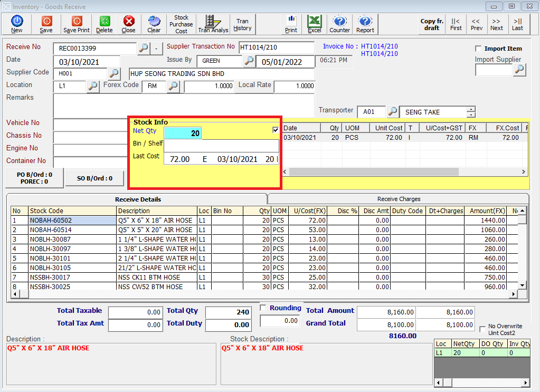Viewport: 540px width, 392px height.
Task: Click the Remarks text area
Action: 184,106
